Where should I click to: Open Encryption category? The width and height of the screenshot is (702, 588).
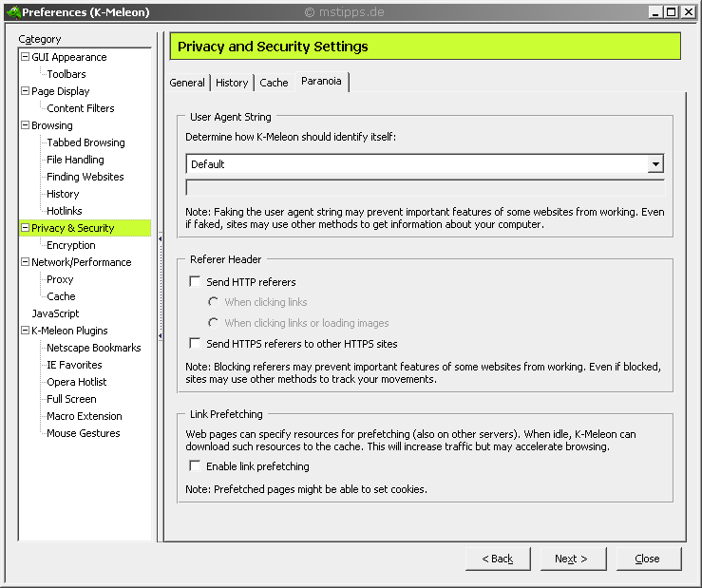[71, 245]
